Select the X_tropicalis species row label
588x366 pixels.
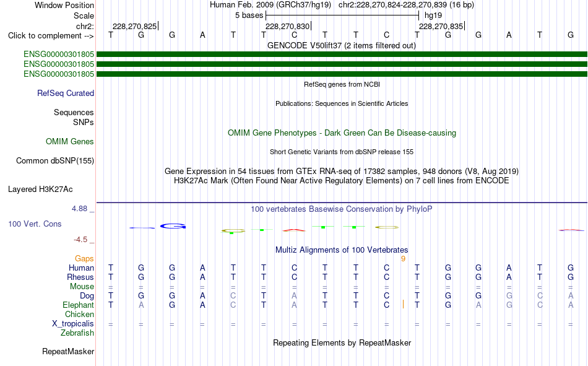[73, 324]
